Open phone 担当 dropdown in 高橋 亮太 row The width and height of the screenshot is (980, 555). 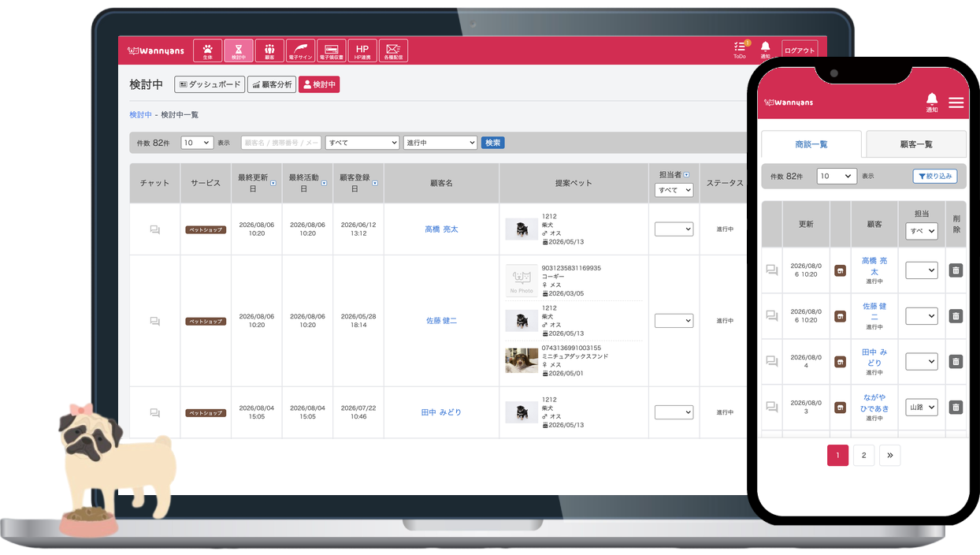click(x=922, y=270)
